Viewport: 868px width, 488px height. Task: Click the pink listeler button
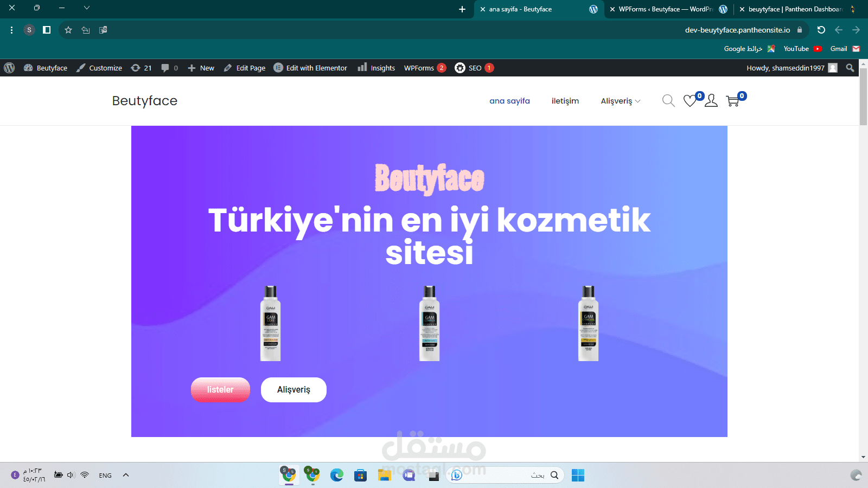220,390
